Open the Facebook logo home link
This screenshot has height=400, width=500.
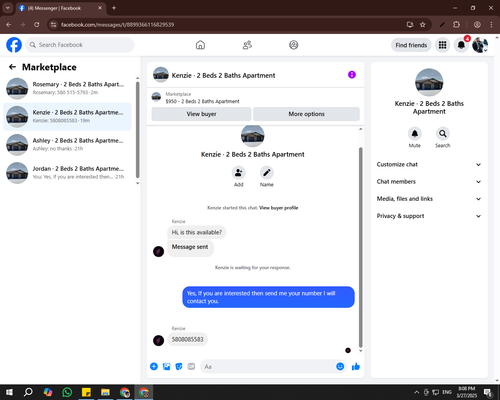pos(14,45)
